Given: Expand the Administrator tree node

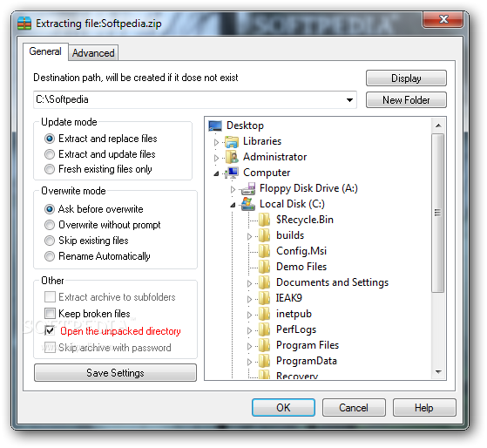Looking at the screenshot, I should click(x=216, y=158).
